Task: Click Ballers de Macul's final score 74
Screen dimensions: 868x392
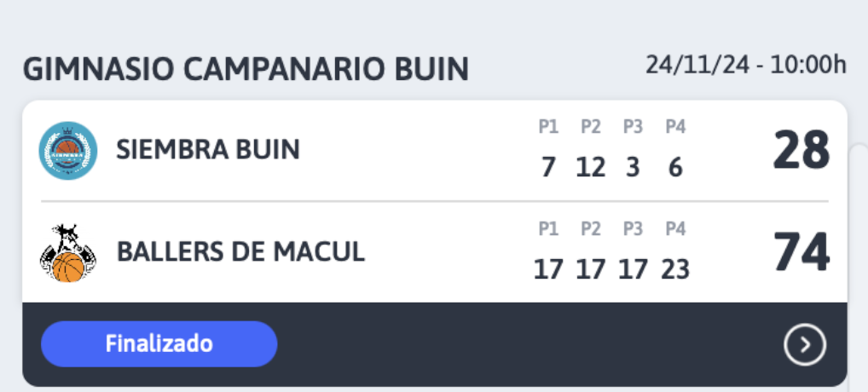Action: [801, 253]
